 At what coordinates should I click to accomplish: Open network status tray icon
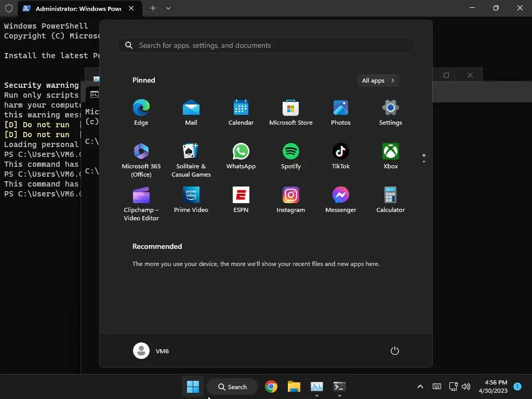point(453,387)
